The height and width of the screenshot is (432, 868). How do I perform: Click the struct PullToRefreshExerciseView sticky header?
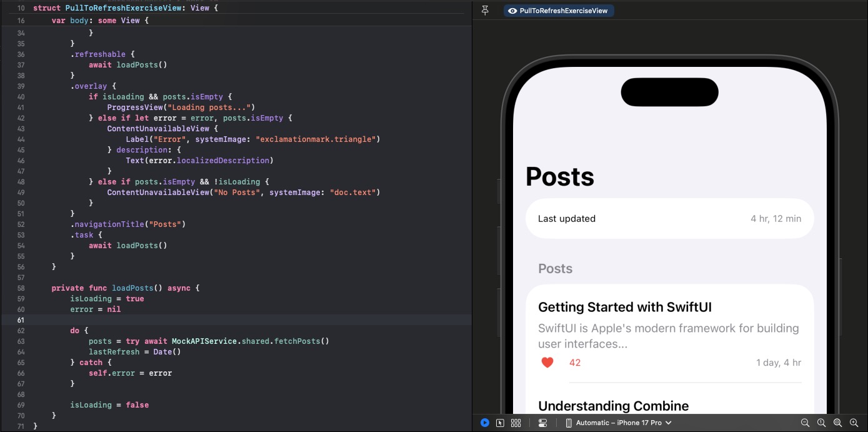(125, 8)
